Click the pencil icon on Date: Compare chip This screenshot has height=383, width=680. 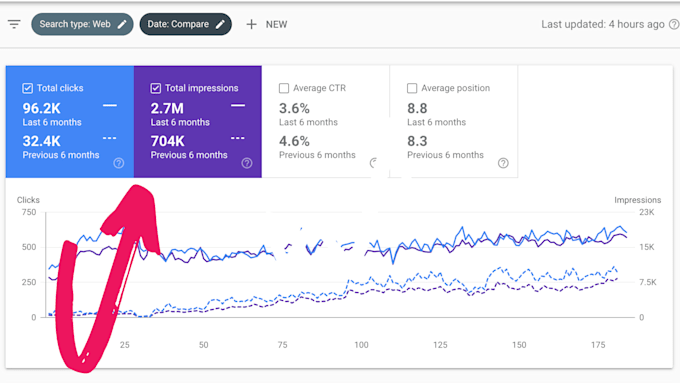[x=220, y=24]
